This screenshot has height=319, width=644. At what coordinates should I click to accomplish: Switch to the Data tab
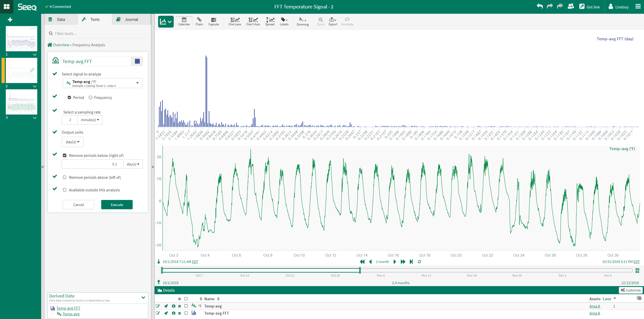tap(61, 19)
